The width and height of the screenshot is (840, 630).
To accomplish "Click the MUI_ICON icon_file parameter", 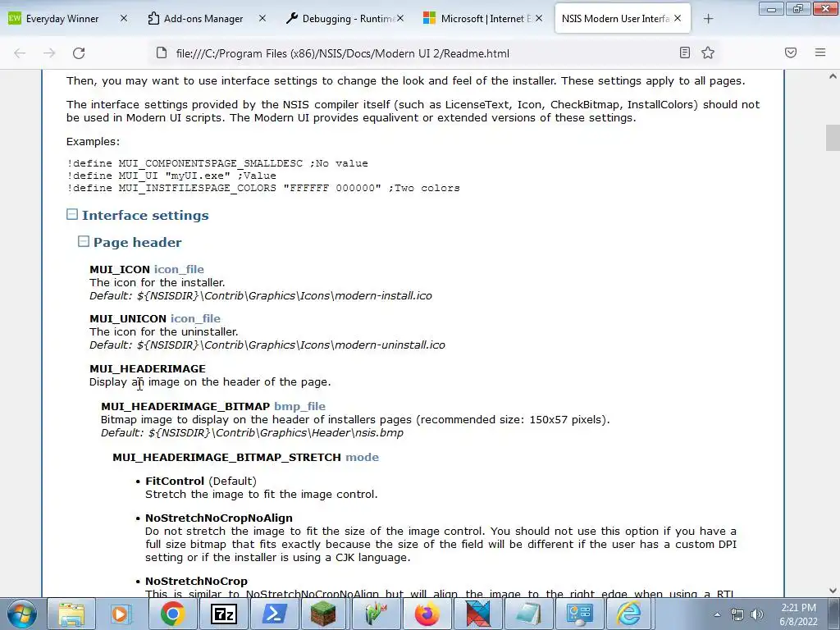I will [x=179, y=269].
